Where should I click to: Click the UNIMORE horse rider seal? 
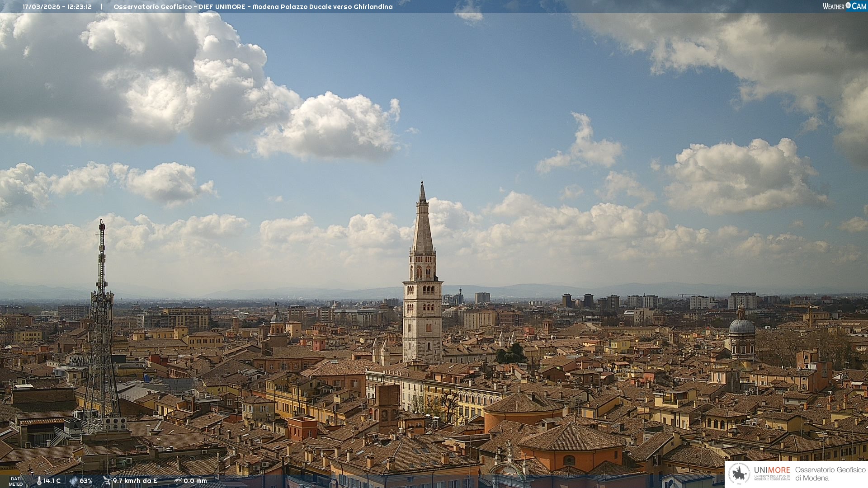[740, 474]
